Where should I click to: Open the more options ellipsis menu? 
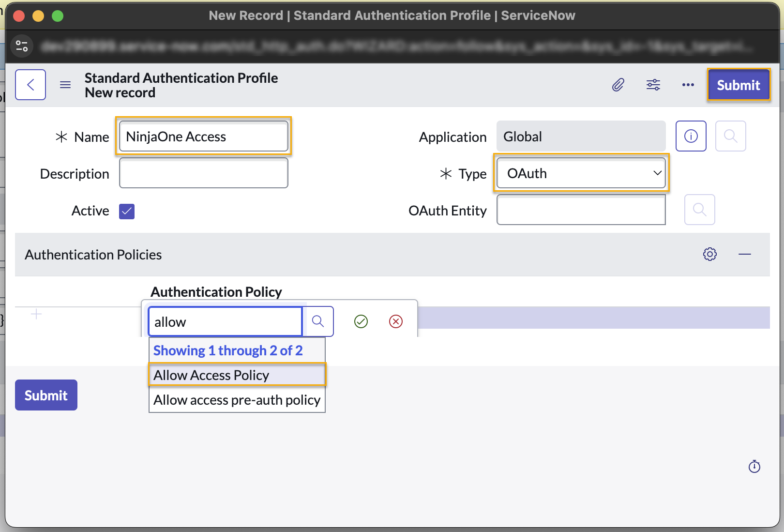click(688, 85)
